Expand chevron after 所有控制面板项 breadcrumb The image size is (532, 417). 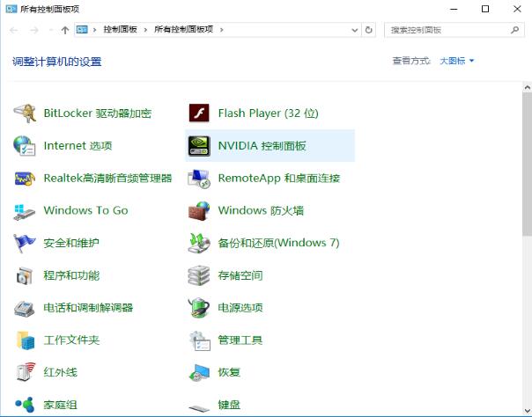click(x=222, y=30)
